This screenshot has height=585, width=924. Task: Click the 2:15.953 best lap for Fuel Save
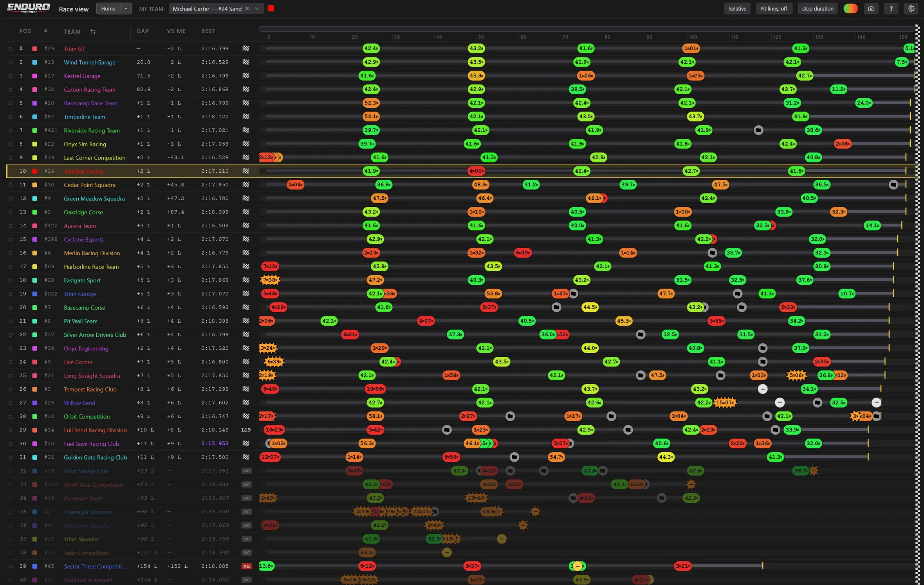(215, 444)
